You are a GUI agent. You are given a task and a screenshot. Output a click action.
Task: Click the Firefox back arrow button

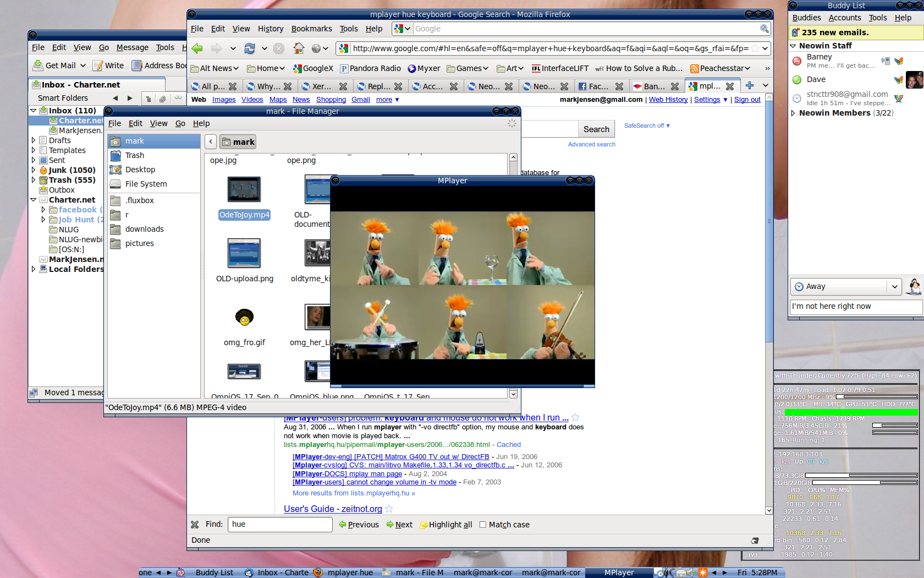click(197, 48)
